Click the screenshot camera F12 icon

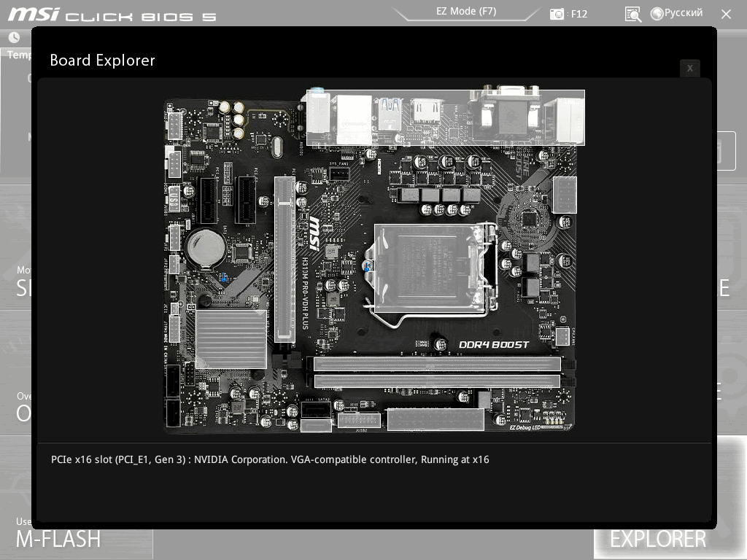click(557, 14)
